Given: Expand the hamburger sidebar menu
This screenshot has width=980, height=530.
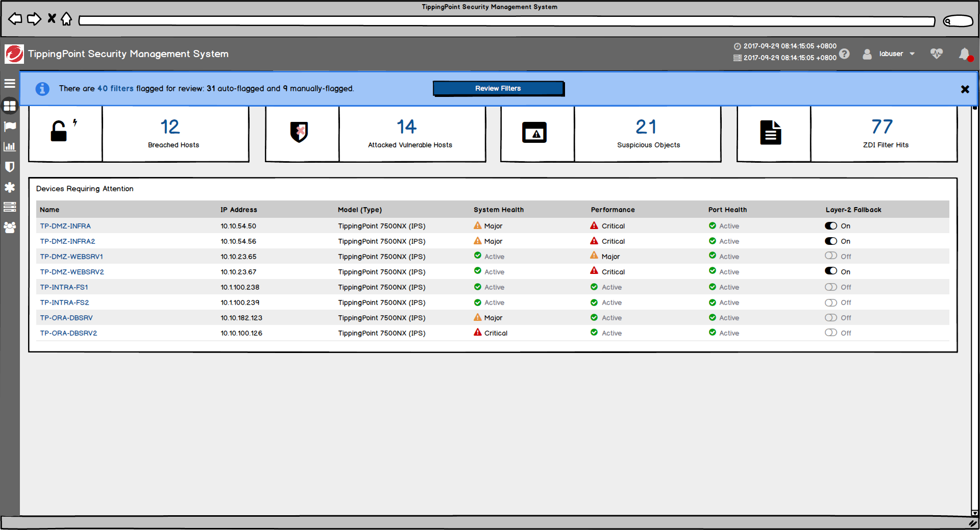Looking at the screenshot, I should click(x=10, y=83).
